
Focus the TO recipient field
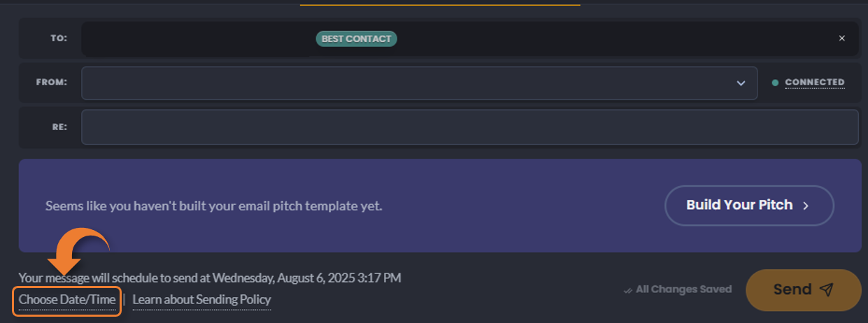coord(469,38)
